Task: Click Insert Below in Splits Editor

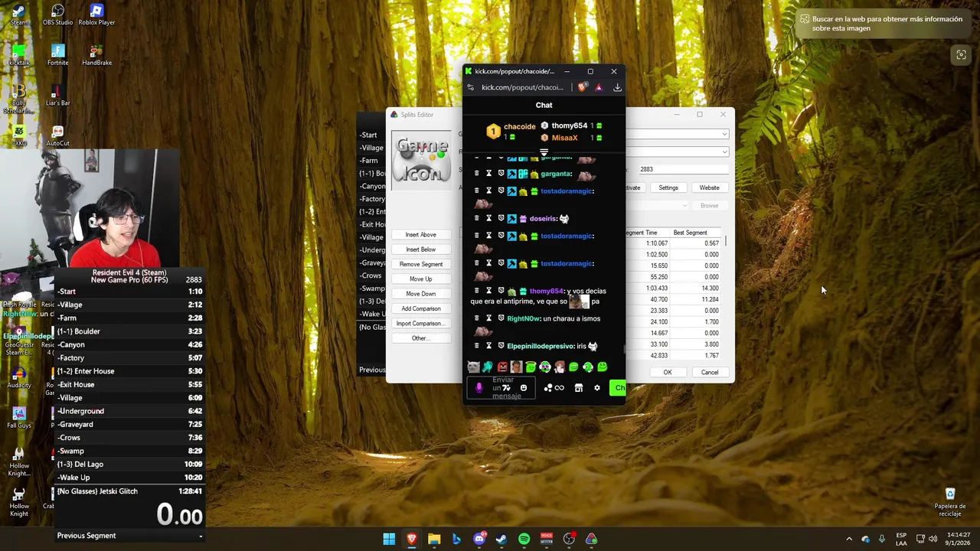Action: point(420,249)
